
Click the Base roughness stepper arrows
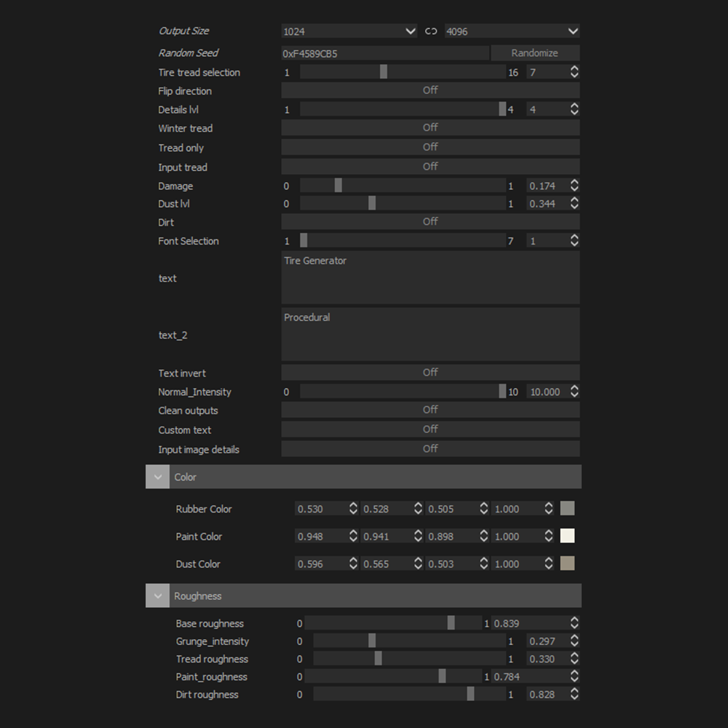(x=574, y=622)
